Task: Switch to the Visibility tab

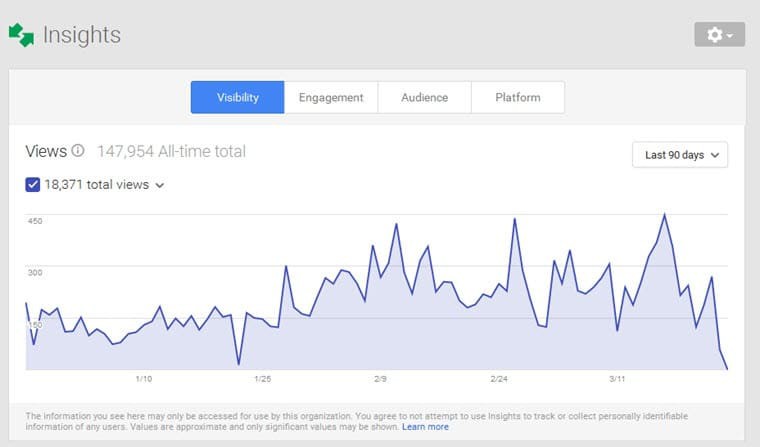Action: click(237, 98)
